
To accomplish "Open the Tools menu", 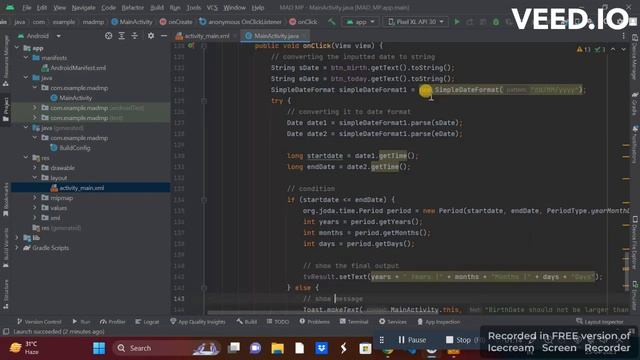I will pyautogui.click(x=193, y=7).
